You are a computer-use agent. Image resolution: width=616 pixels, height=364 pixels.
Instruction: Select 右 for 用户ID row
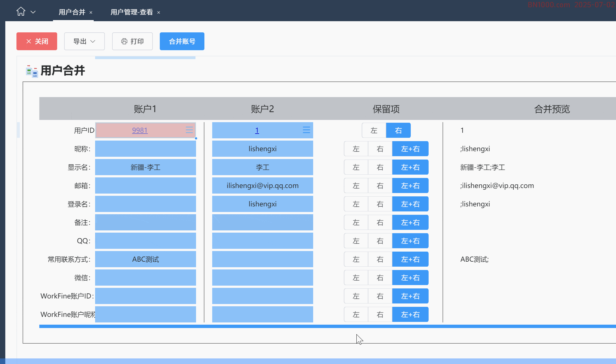[x=398, y=130]
